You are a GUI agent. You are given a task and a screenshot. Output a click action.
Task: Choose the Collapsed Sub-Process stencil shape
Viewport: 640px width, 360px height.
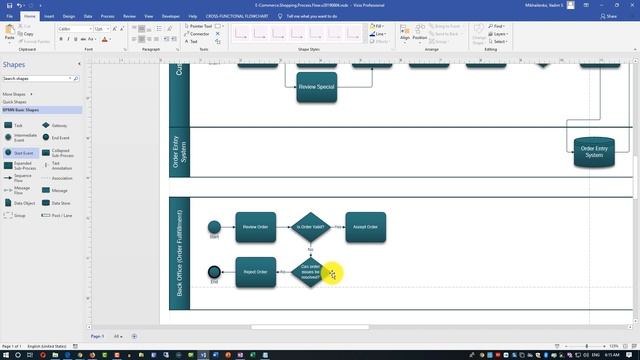[x=58, y=153]
